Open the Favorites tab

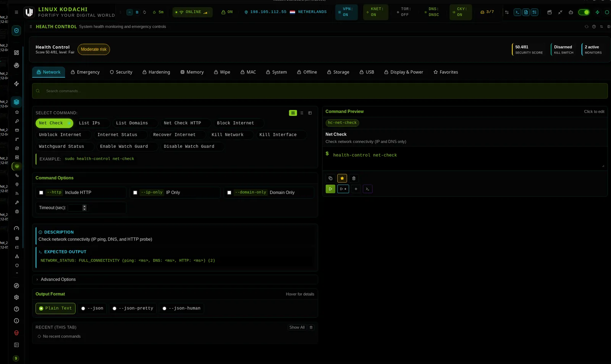446,72
